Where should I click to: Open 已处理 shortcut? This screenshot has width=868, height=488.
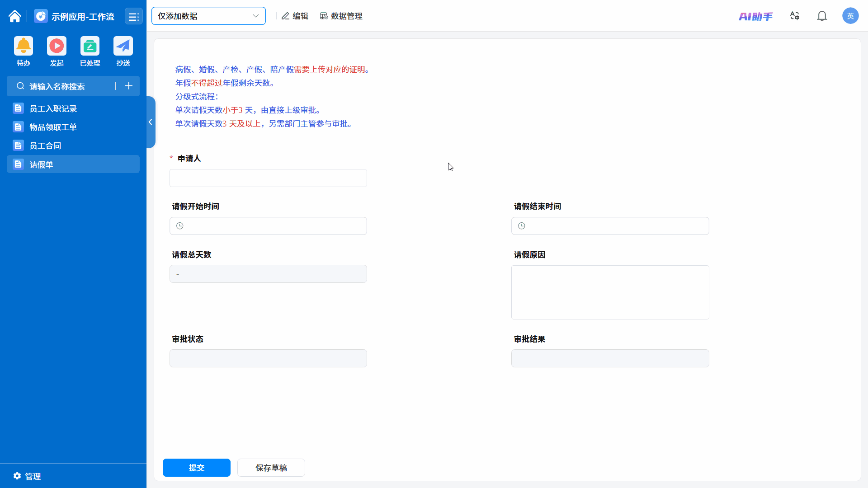click(x=90, y=46)
